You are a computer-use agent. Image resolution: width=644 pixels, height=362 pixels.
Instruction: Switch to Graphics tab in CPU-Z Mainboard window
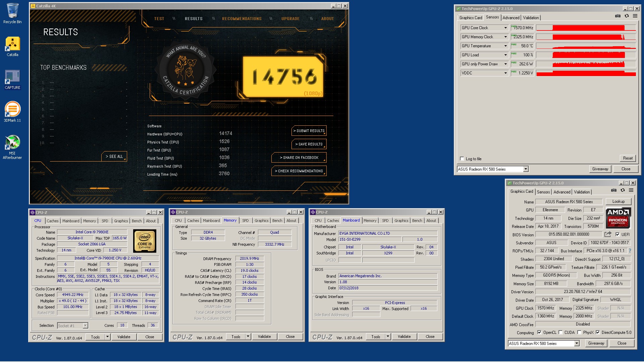click(x=401, y=221)
